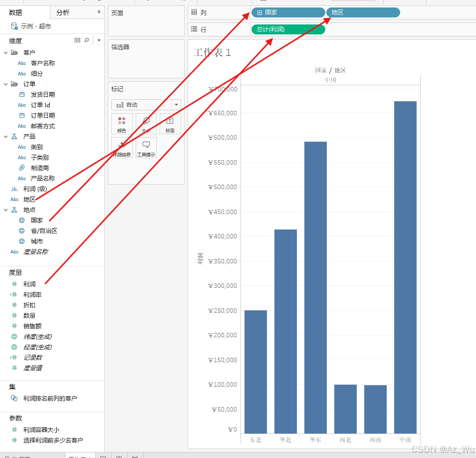
Task: Select the 细分 dimension
Action: (x=37, y=74)
